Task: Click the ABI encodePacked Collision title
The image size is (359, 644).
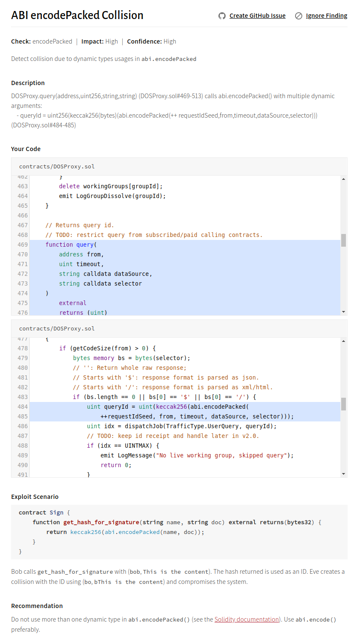Action: pyautogui.click(x=77, y=15)
